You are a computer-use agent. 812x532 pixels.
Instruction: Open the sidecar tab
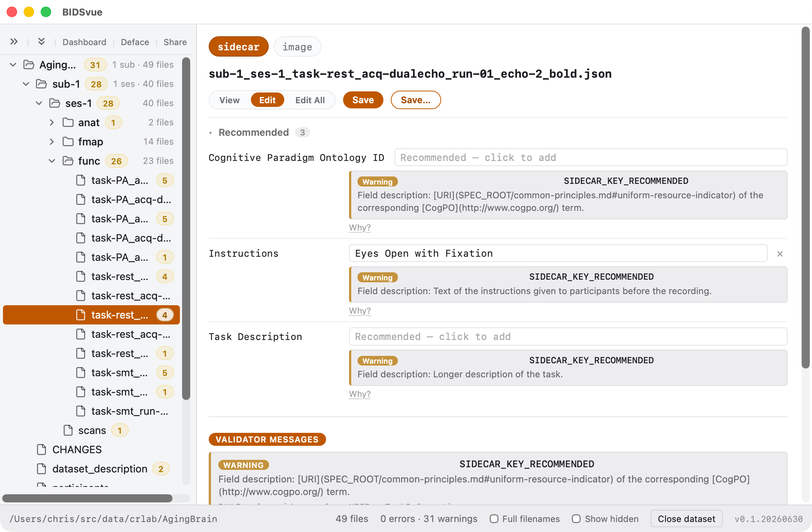(239, 47)
